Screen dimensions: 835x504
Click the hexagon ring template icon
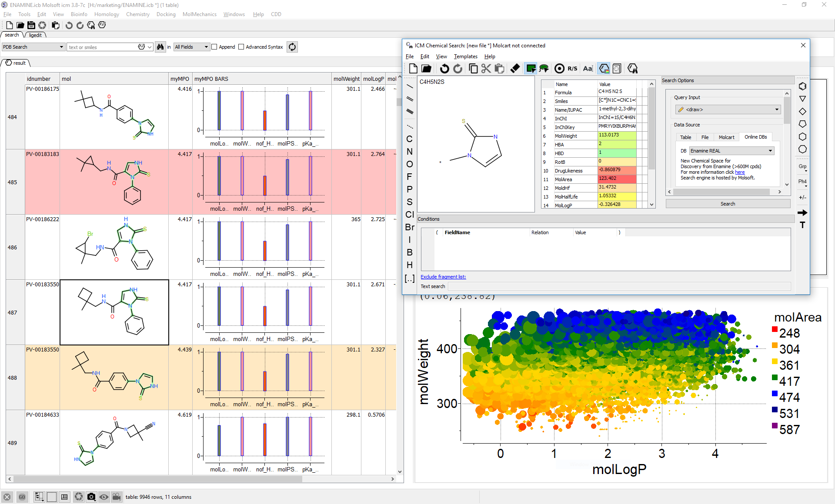[802, 136]
